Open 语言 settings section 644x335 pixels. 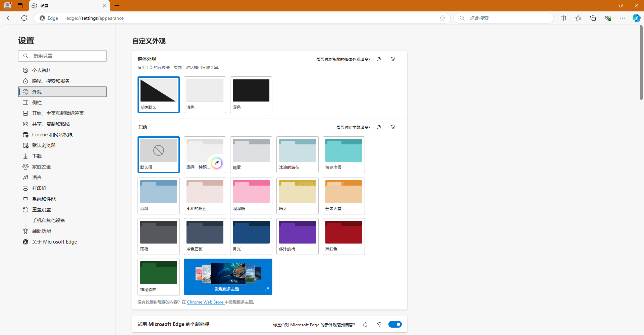tap(62, 178)
